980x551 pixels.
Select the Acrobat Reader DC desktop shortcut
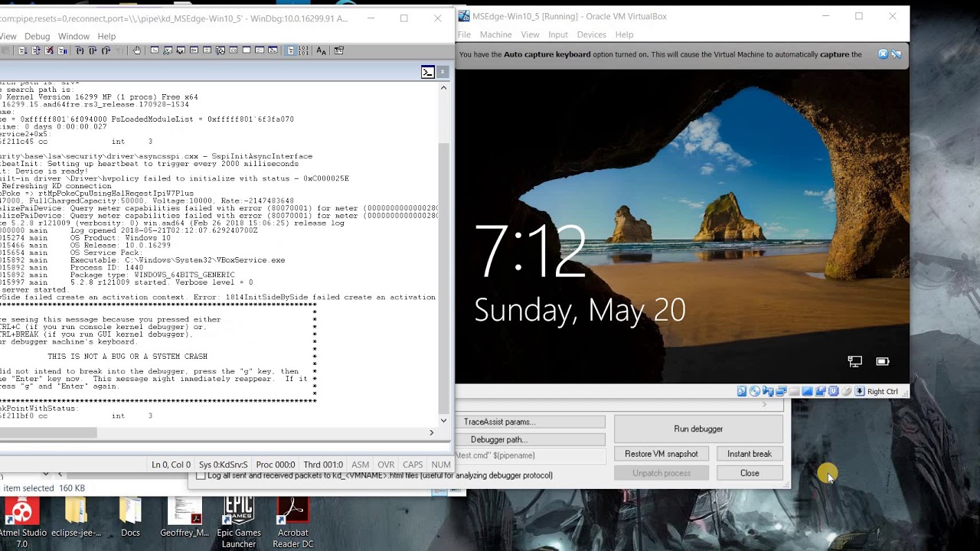(x=292, y=522)
